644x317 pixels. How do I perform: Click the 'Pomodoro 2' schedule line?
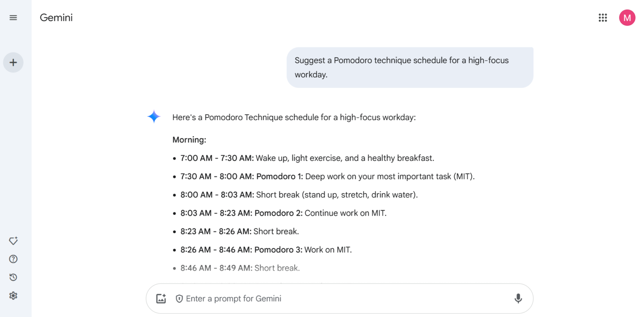(283, 213)
